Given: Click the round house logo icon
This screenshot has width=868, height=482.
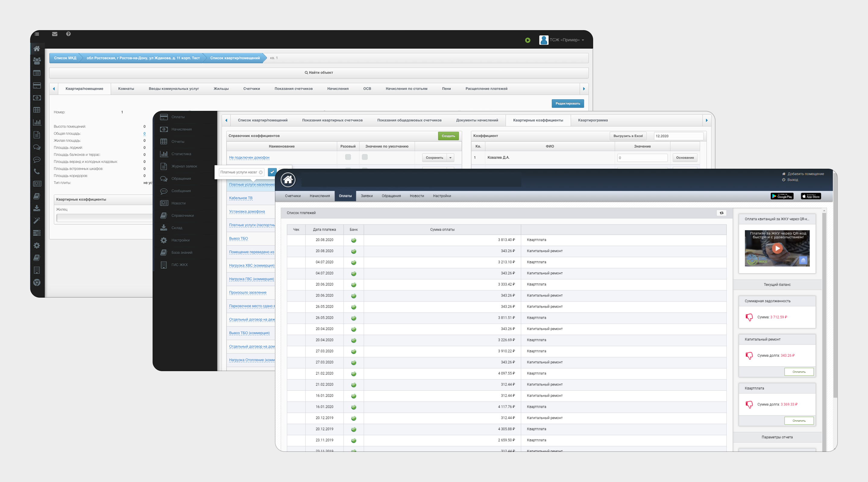Looking at the screenshot, I should (288, 180).
